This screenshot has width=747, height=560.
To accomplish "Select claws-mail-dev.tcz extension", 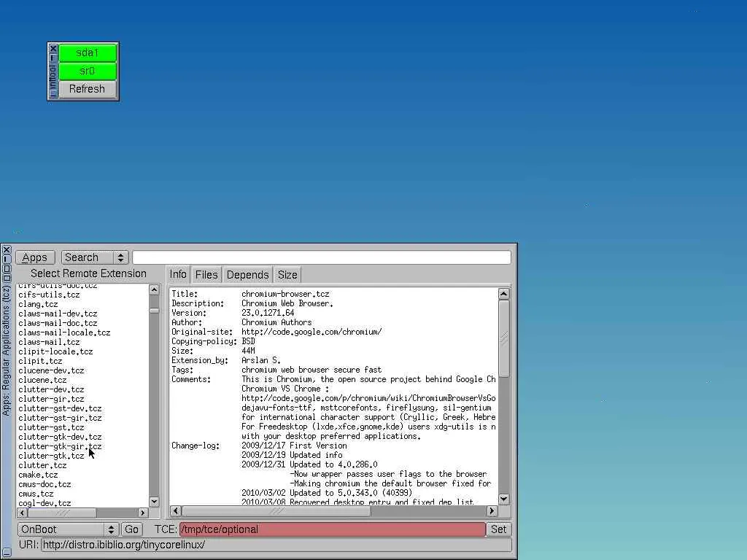I will [x=58, y=314].
